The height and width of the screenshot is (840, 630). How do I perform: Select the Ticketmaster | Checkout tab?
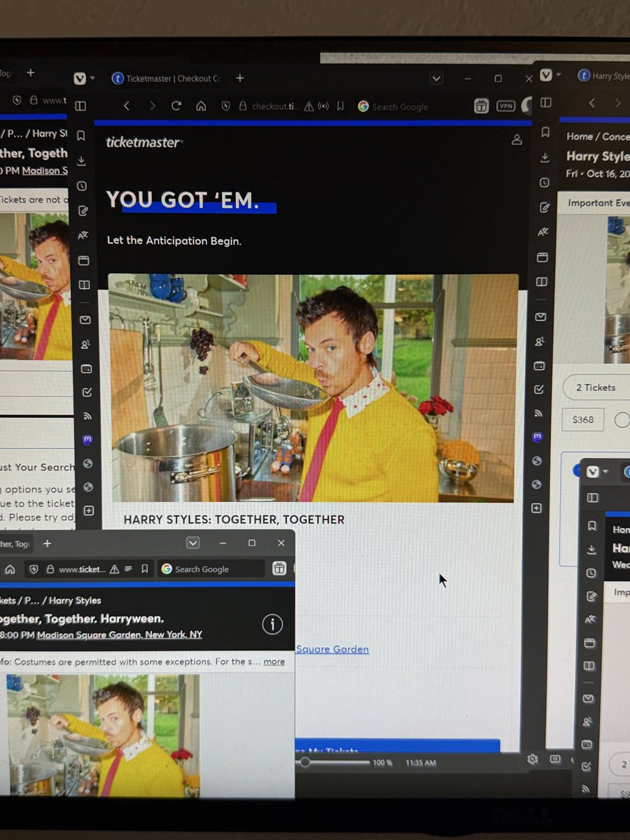[166, 78]
